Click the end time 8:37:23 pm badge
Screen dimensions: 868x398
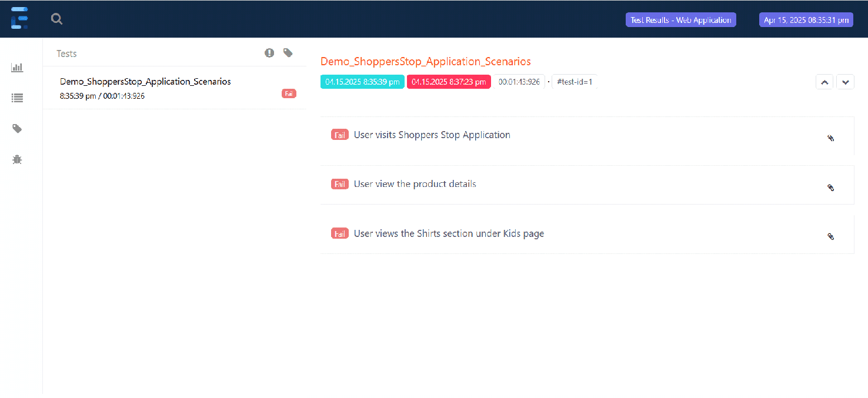(x=449, y=82)
